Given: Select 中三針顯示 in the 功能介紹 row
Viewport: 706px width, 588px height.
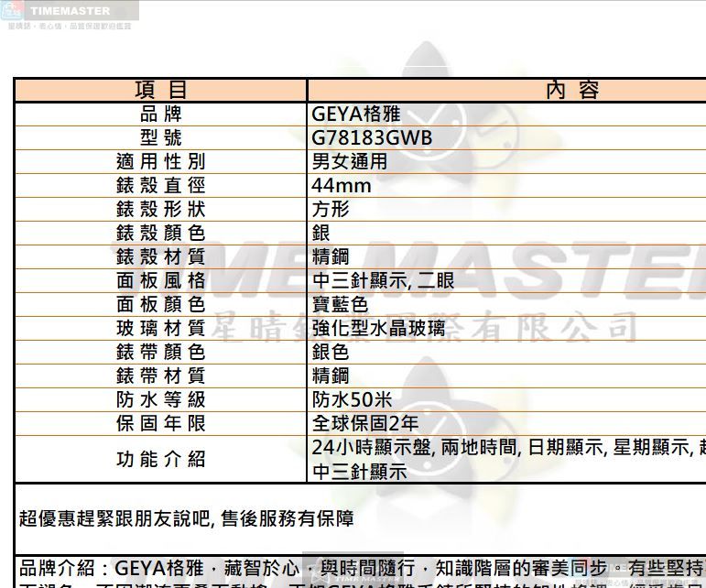Looking at the screenshot, I should click(359, 472).
